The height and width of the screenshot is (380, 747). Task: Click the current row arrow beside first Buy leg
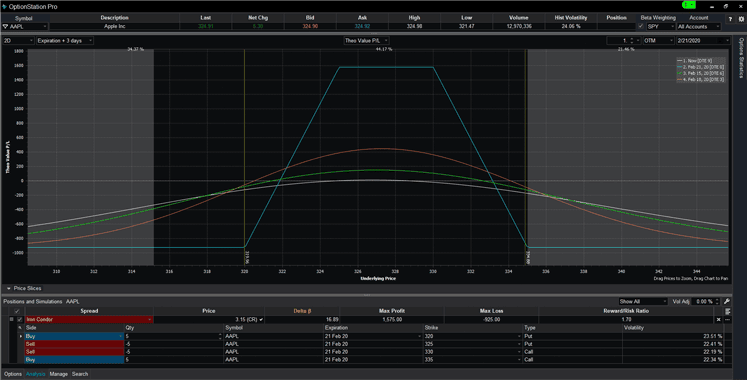(x=20, y=336)
